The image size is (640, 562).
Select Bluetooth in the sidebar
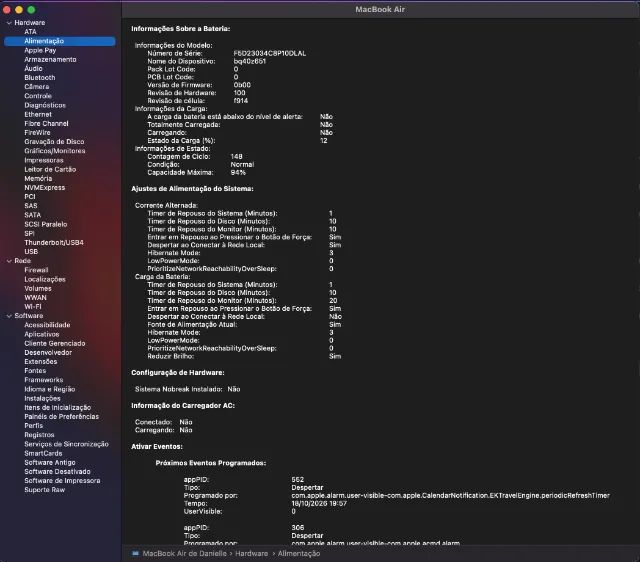click(x=40, y=78)
